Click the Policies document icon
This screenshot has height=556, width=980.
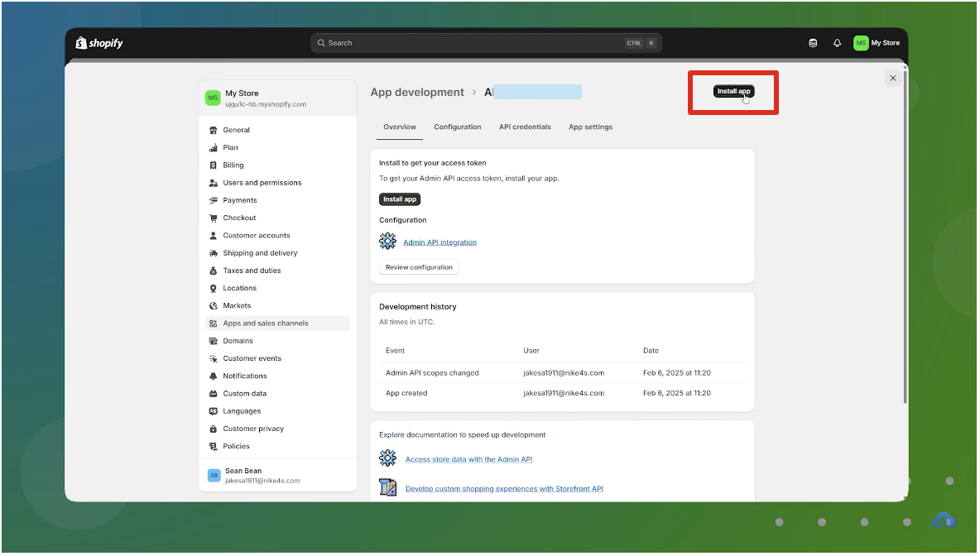(213, 447)
